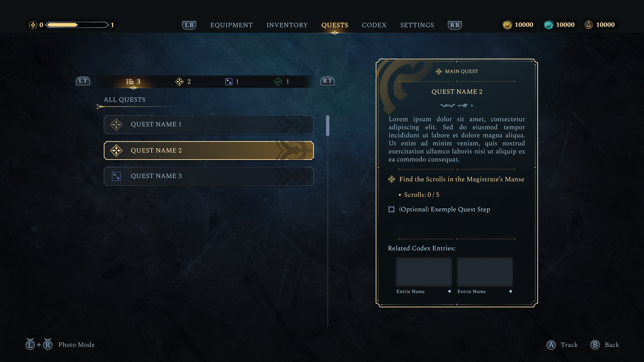This screenshot has width=644, height=362.
Task: Switch to the Equipment tab
Action: point(231,25)
